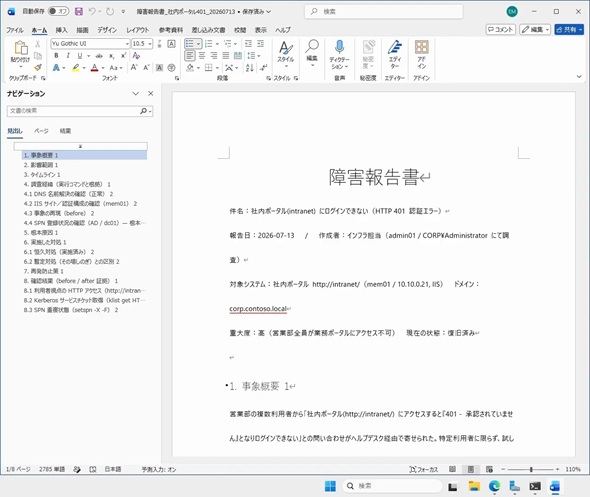Click the Dictation microphone icon
The height and width of the screenshot is (497, 590).
click(339, 47)
